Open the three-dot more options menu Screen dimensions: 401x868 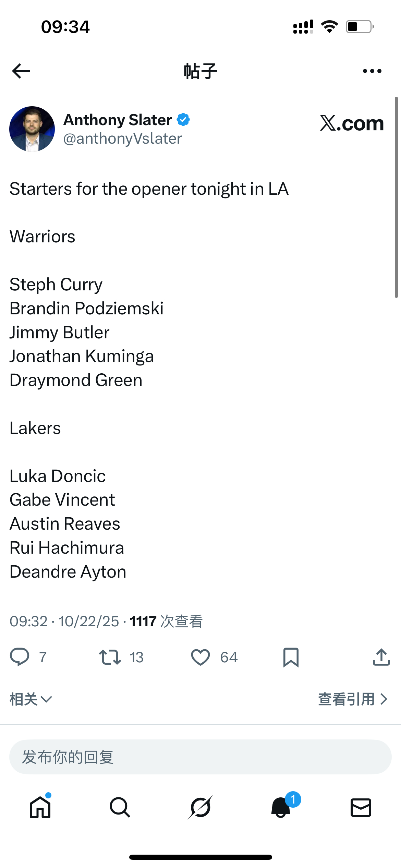pos(372,71)
